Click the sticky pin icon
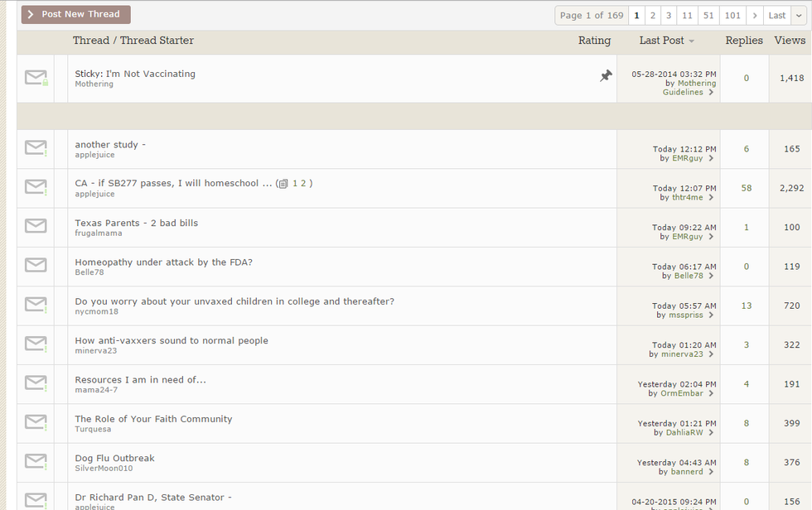This screenshot has height=510, width=812. tap(606, 76)
